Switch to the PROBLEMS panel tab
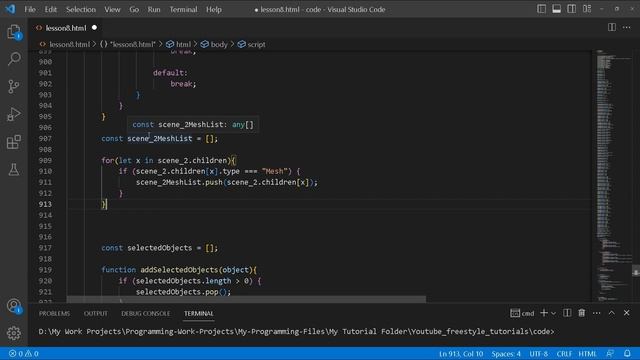Image resolution: width=640 pixels, height=360 pixels. [54, 313]
